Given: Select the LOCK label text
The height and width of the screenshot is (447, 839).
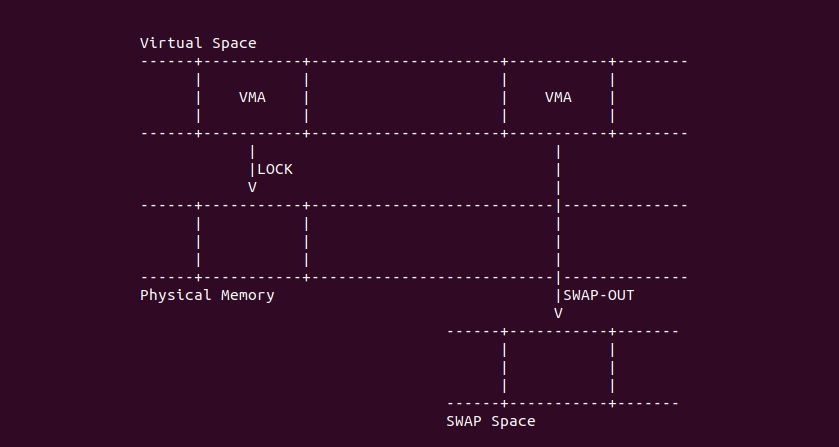Looking at the screenshot, I should [x=275, y=169].
